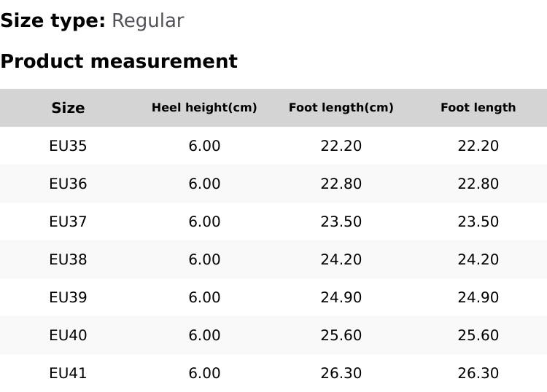Click the Heel height(cm) column header
The height and width of the screenshot is (392, 547).
[204, 108]
